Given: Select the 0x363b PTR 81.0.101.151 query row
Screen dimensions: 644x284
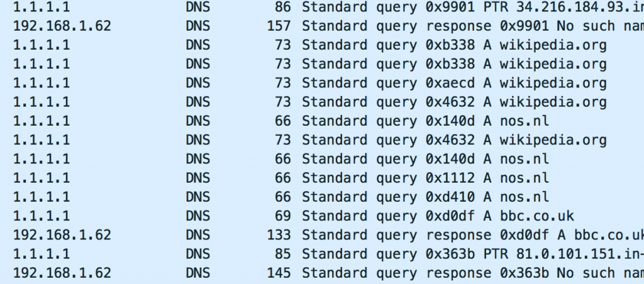Looking at the screenshot, I should (322, 254).
